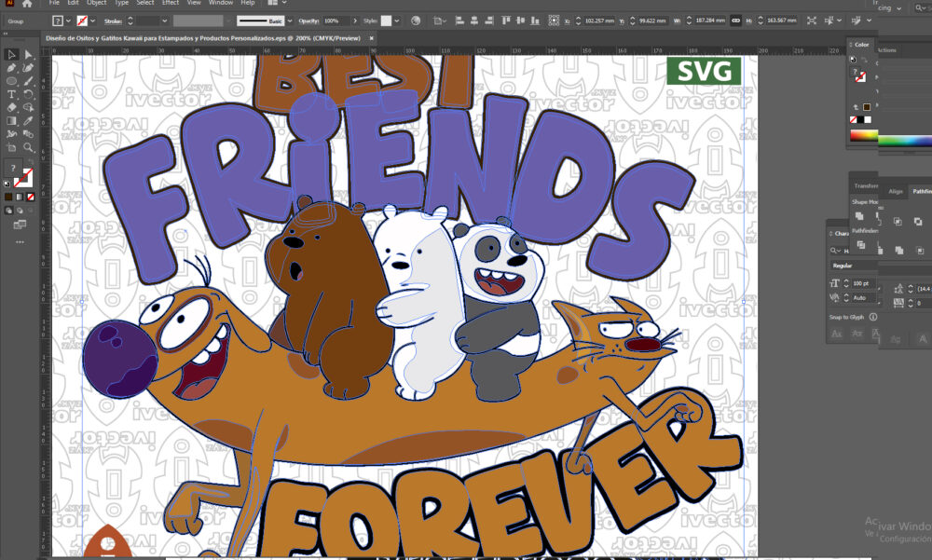
Task: Click Height value field
Action: [x=781, y=20]
